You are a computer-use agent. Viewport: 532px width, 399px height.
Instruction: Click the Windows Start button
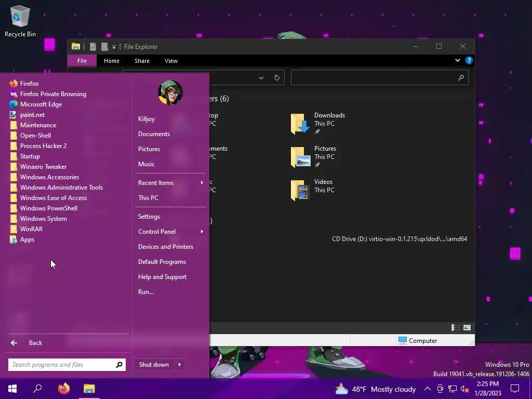(x=12, y=389)
